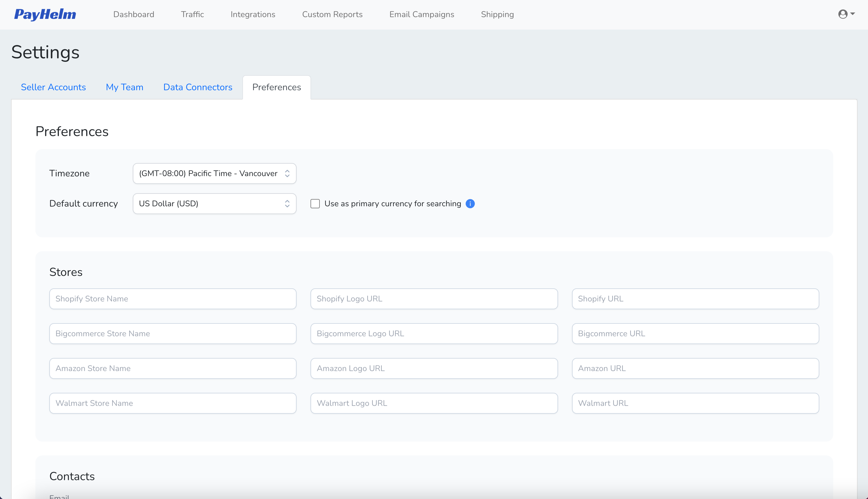Expand the Default currency selector
This screenshot has width=868, height=499.
(x=214, y=204)
